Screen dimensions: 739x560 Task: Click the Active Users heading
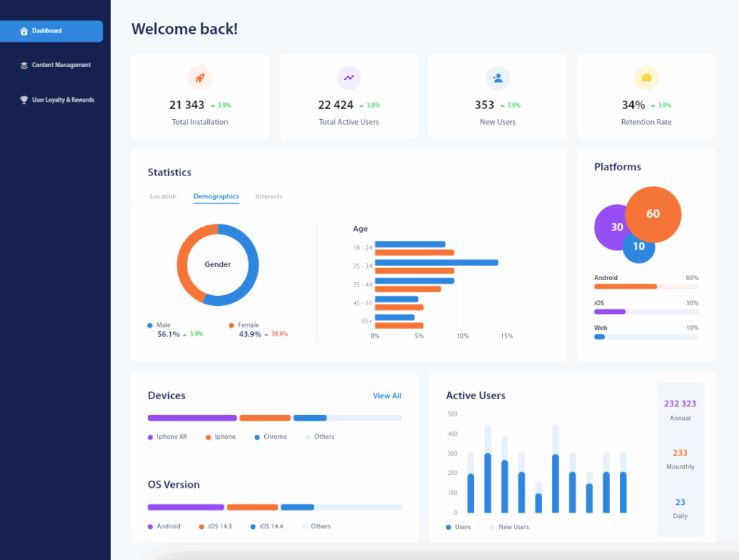[476, 395]
